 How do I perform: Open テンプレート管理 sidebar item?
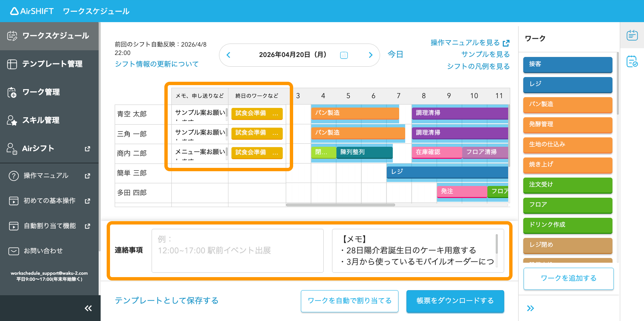[x=49, y=64]
